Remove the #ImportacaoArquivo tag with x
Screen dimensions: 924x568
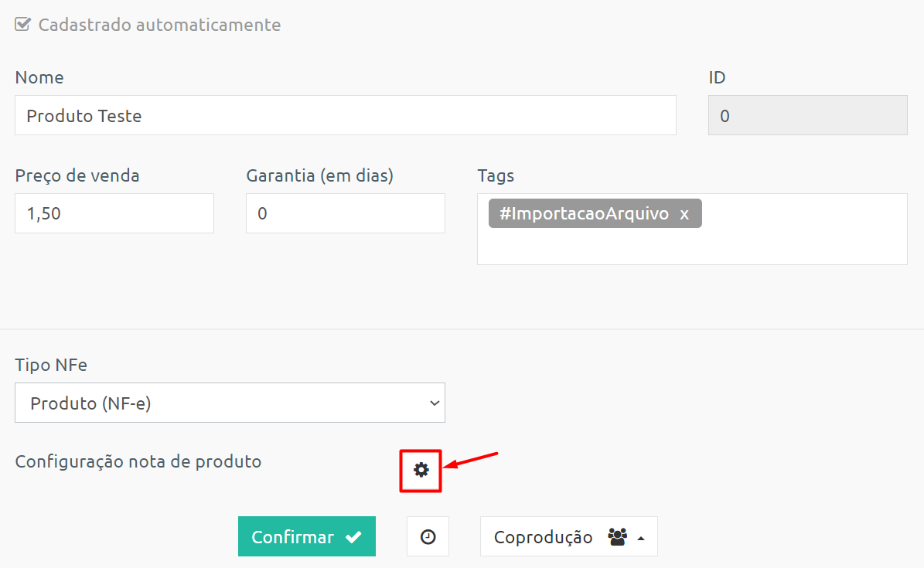[x=684, y=214]
